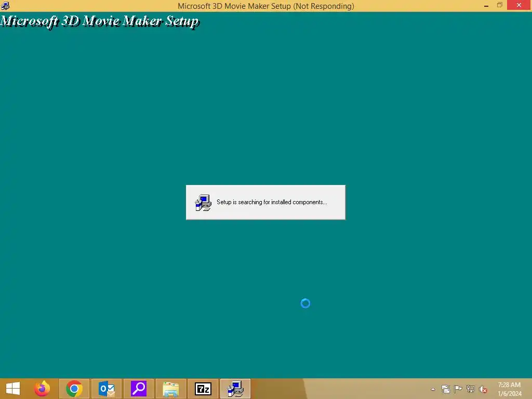Minimize the Setup window
The width and height of the screenshot is (532, 399).
click(x=486, y=5)
